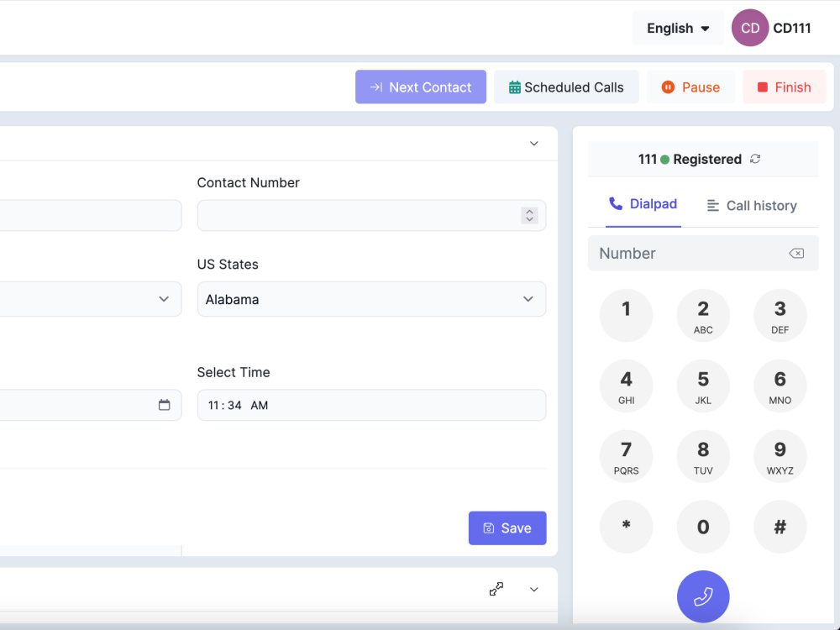Open the date picker calendar icon
Image resolution: width=840 pixels, height=630 pixels.
coord(165,405)
